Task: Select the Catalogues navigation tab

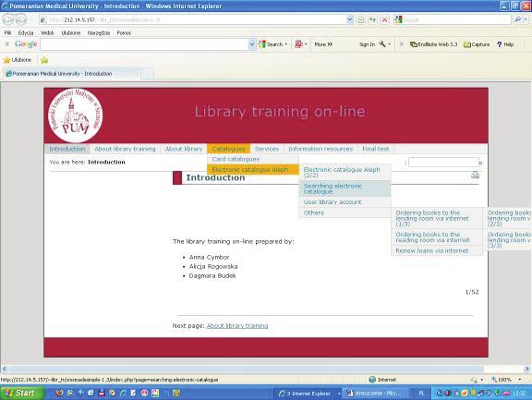Action: 228,149
